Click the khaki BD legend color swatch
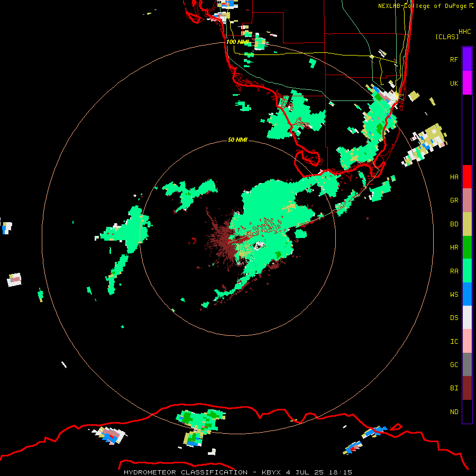The width and height of the screenshot is (476, 476). 467,224
